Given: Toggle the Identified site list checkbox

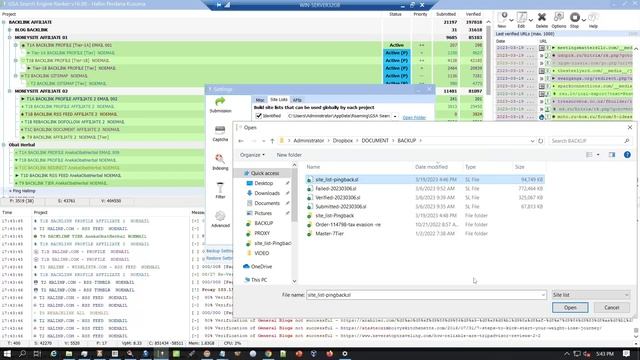Looking at the screenshot, I should [258, 116].
